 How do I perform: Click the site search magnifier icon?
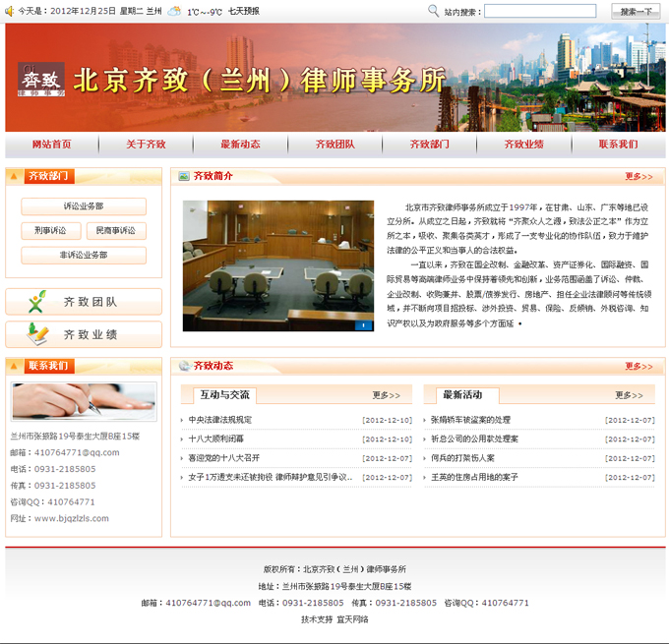coord(434,11)
